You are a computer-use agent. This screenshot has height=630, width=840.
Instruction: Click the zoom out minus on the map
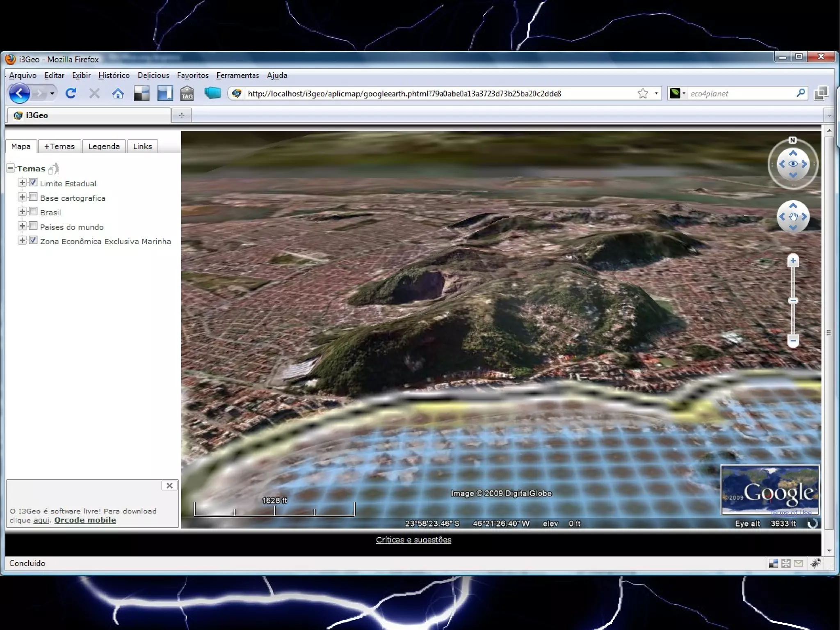(x=793, y=340)
